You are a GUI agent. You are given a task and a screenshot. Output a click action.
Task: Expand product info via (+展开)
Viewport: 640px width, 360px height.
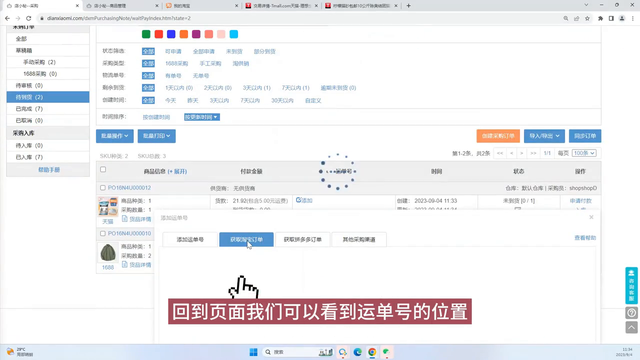[x=177, y=171]
